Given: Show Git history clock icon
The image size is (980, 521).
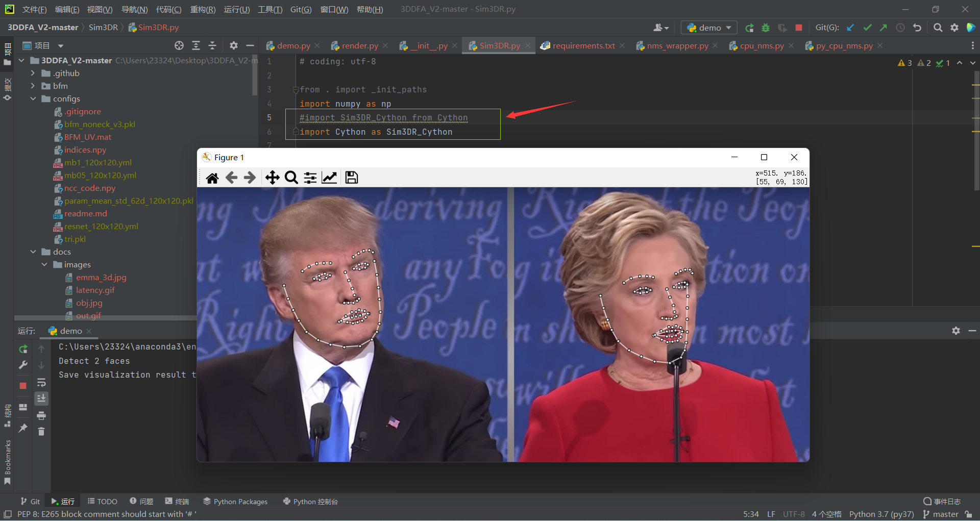Looking at the screenshot, I should tap(900, 28).
